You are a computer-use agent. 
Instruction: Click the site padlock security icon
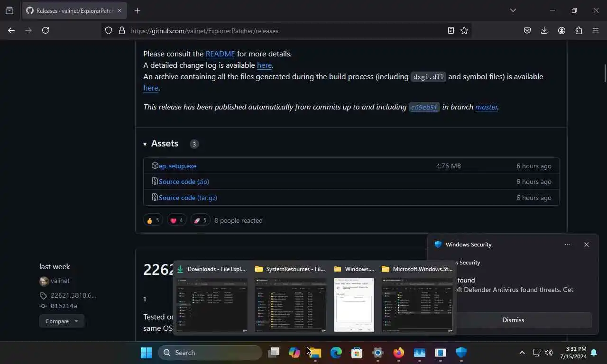click(x=122, y=30)
